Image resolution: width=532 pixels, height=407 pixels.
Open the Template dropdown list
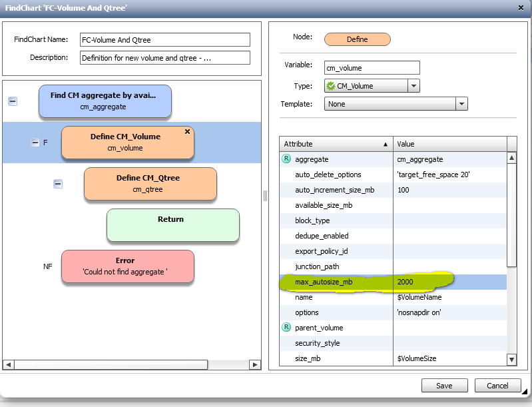(x=461, y=104)
